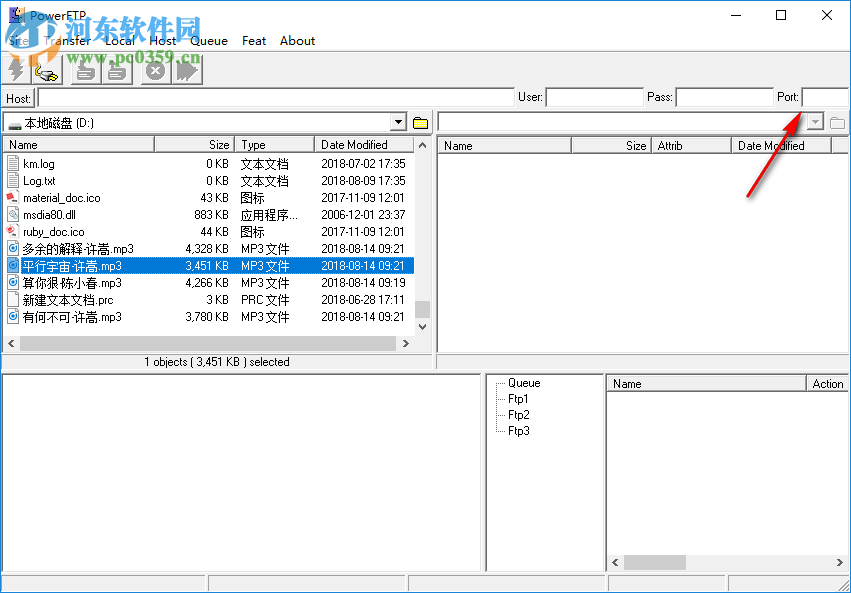Select the upload toolbar icon
Screen dimensions: 851x593
(117, 71)
